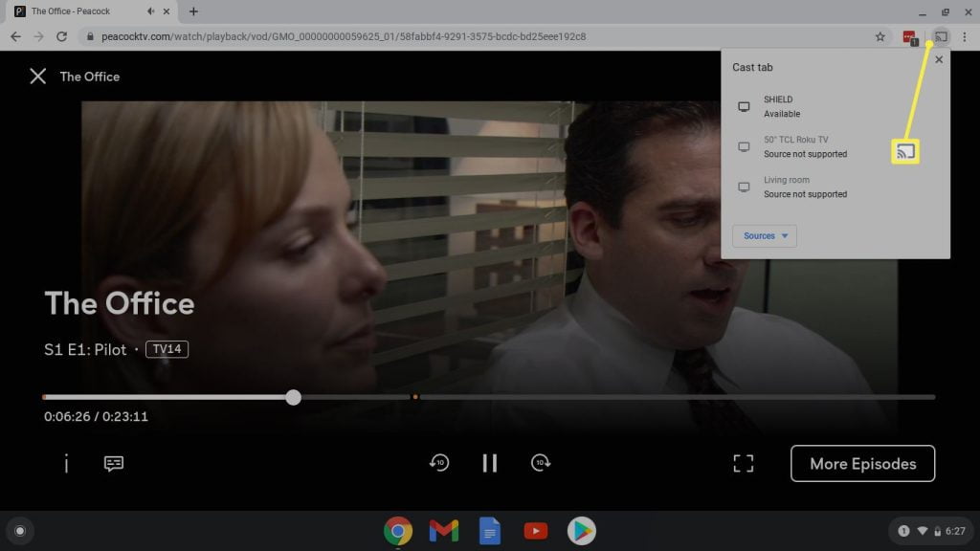Close The Office - Peacock tab
The image size is (980, 551).
(x=167, y=11)
